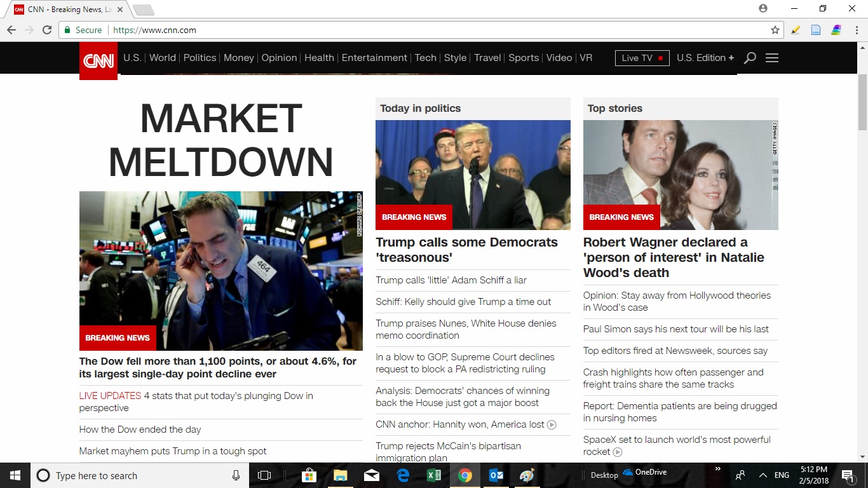The height and width of the screenshot is (488, 868).
Task: Show hidden system tray icons
Action: click(763, 475)
